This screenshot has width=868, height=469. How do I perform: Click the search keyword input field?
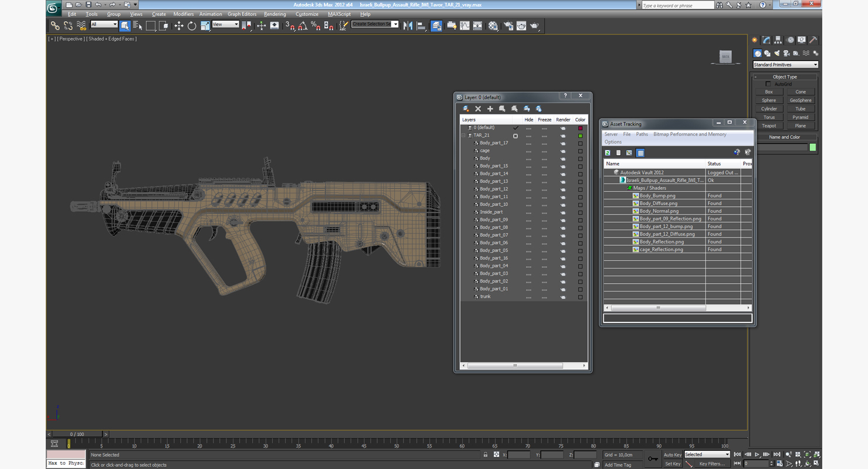(x=677, y=5)
